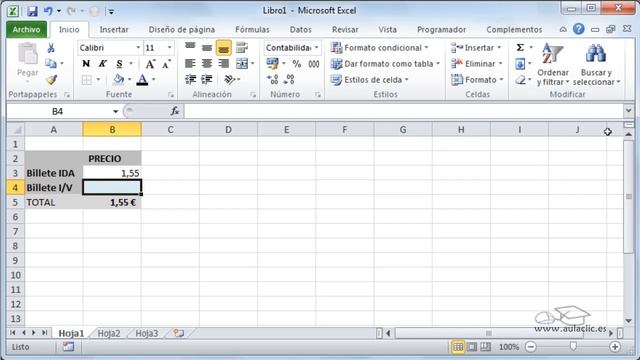Viewport: 640px width, 360px height.
Task: Open Estilos de celda dropdown
Action: (369, 80)
